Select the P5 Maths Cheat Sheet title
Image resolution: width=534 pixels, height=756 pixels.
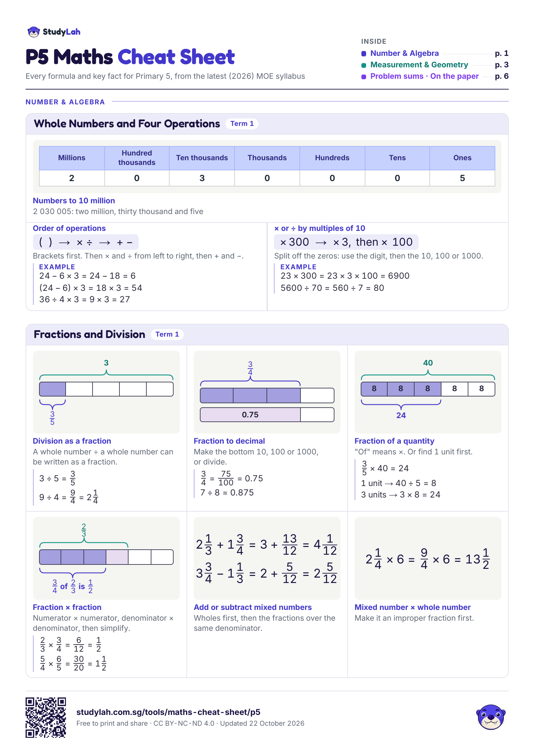pyautogui.click(x=130, y=57)
